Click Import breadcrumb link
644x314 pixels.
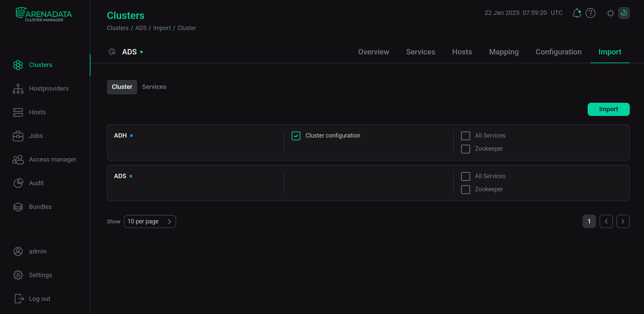pos(162,28)
